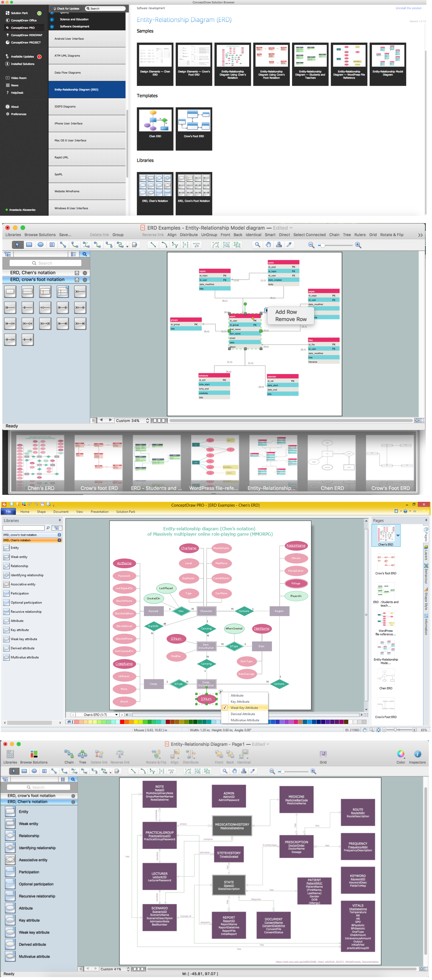This screenshot has height=980, width=432.
Task: Open Available Updates in sidebar
Action: coord(22,56)
